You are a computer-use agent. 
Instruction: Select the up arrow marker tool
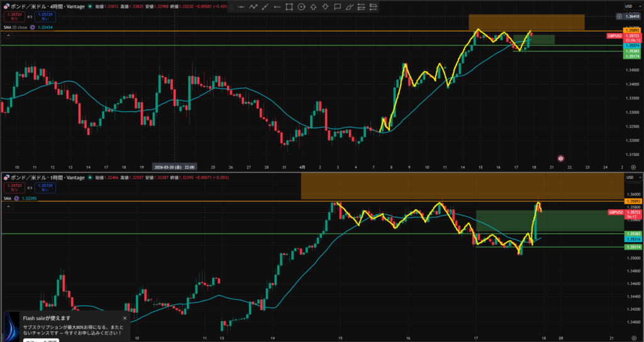pos(313,7)
